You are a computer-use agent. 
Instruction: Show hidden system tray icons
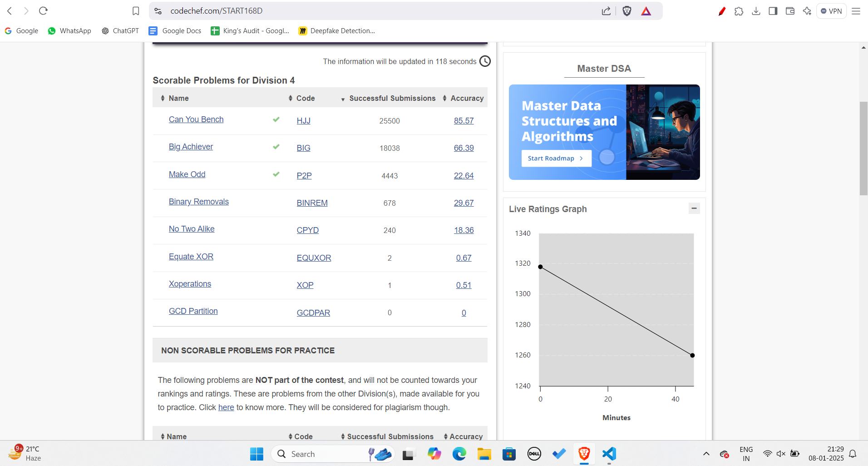[x=706, y=454]
